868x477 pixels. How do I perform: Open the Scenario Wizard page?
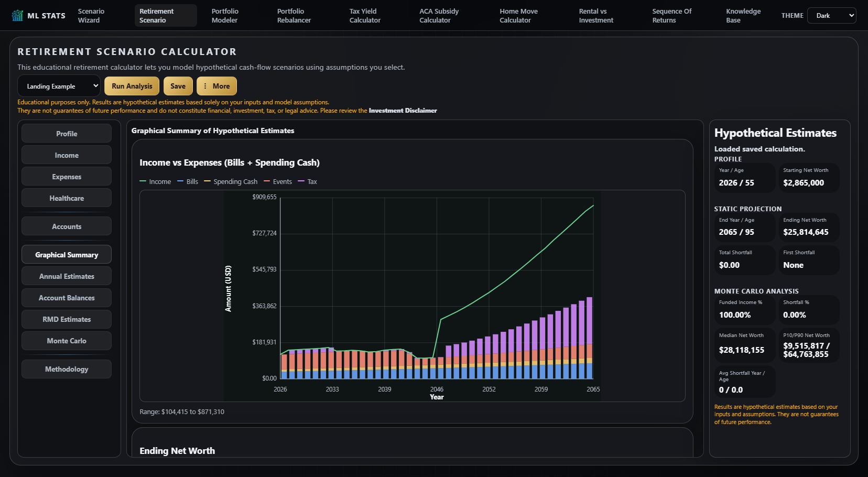(91, 16)
